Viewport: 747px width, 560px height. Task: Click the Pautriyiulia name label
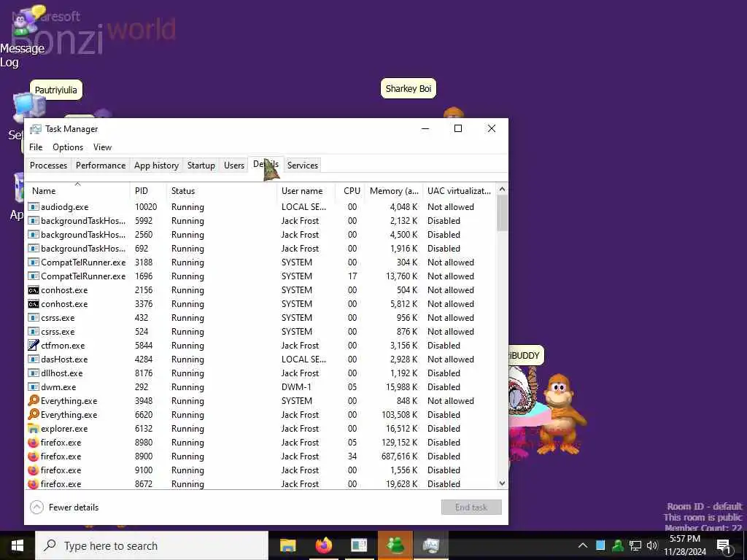55,90
